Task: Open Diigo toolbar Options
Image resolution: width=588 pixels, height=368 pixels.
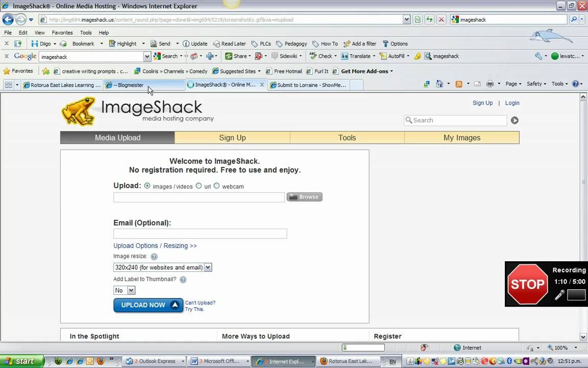Action: point(395,43)
